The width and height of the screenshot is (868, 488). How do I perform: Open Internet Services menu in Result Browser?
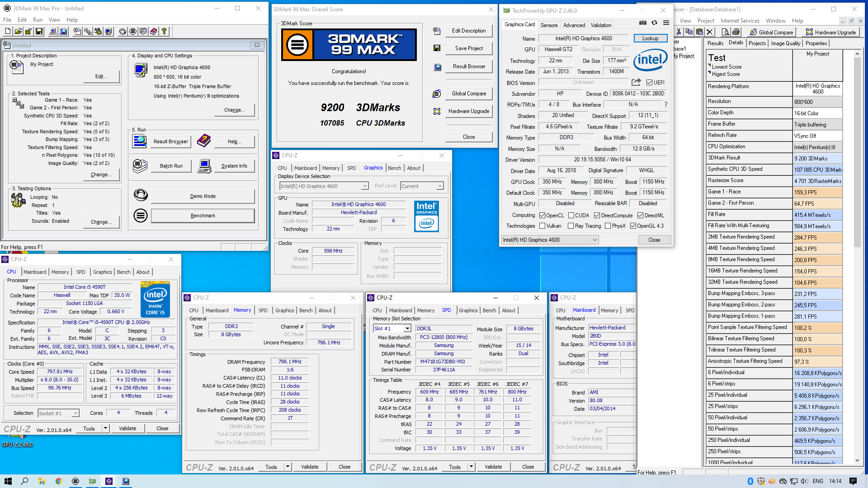740,21
